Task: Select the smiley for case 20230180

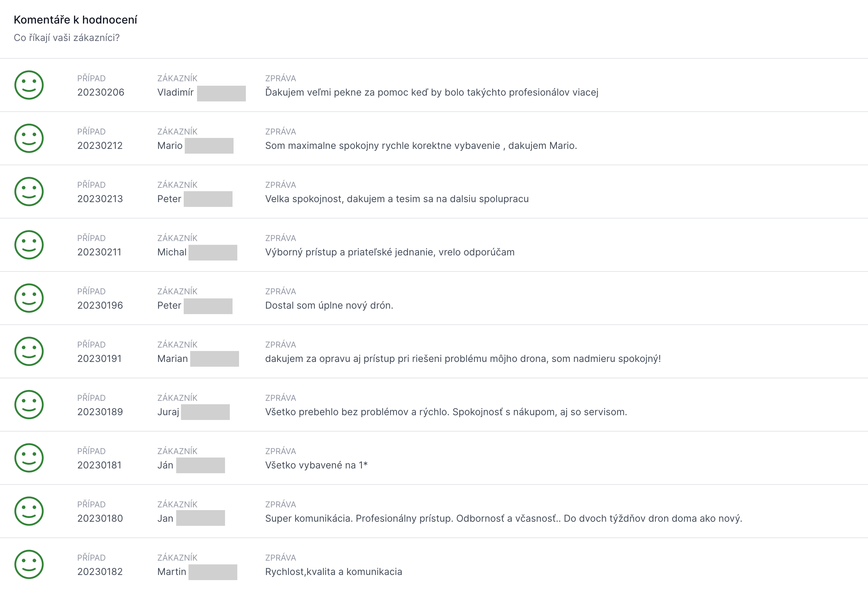Action: [29, 511]
